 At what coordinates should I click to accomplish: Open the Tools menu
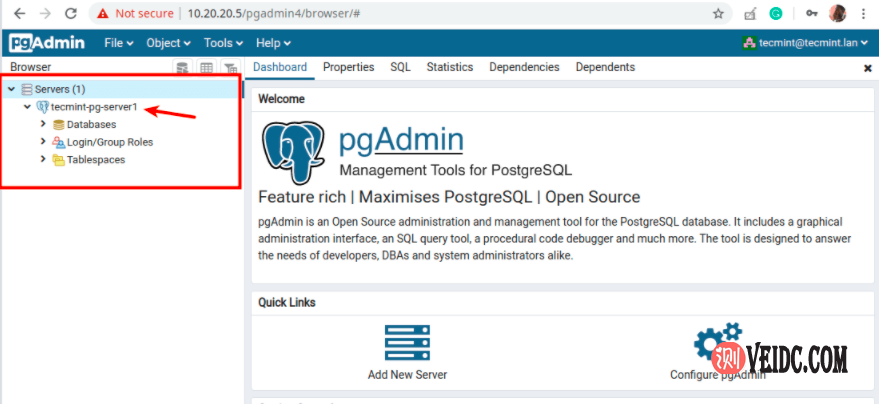click(x=223, y=43)
